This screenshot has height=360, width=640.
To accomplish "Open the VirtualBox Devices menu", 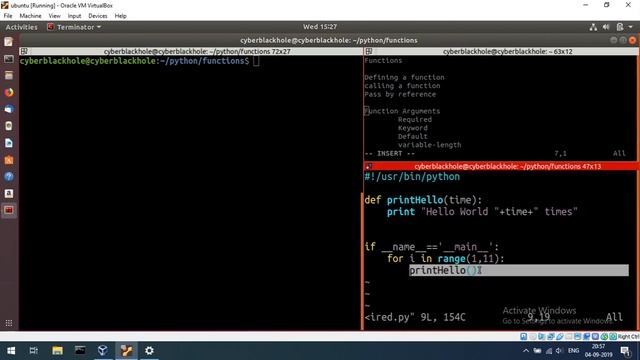I will tap(98, 16).
